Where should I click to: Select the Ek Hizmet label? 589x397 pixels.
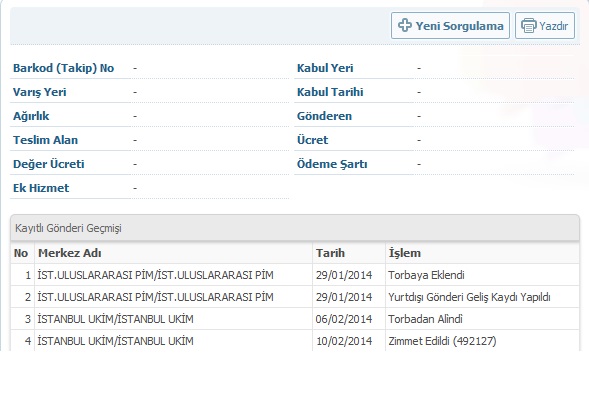(x=41, y=188)
